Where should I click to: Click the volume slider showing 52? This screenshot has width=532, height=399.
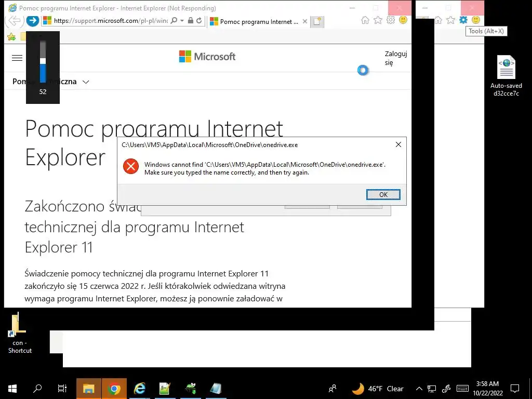point(43,62)
